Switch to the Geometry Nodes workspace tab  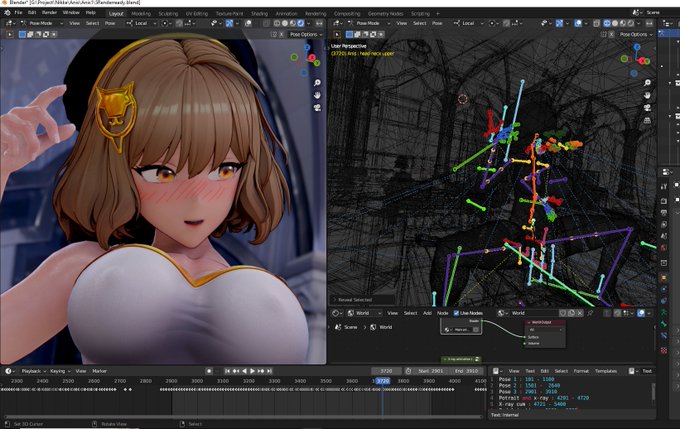(x=386, y=13)
